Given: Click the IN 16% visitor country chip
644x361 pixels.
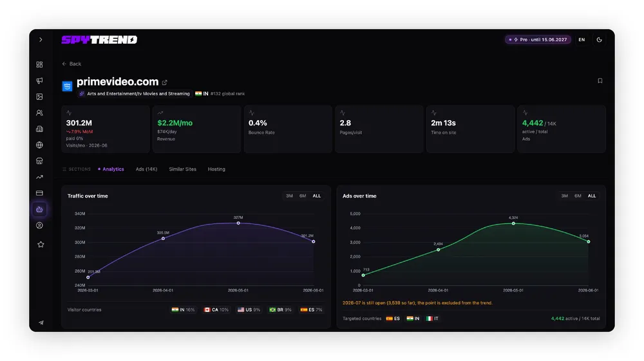Looking at the screenshot, I should point(183,310).
